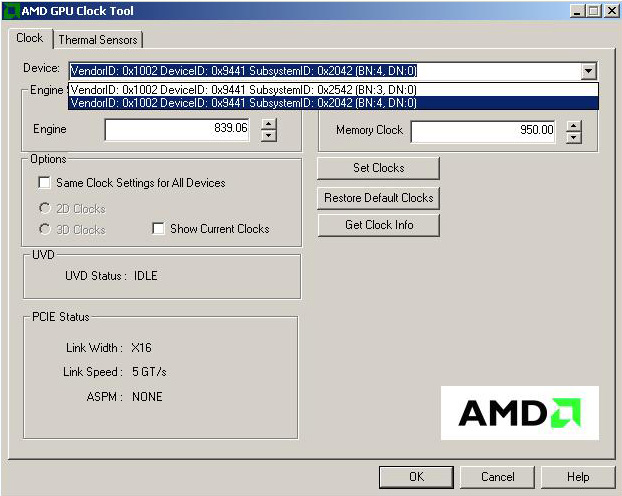The height and width of the screenshot is (496, 622).
Task: Select the 3D Clocks radio button
Action: tap(45, 229)
